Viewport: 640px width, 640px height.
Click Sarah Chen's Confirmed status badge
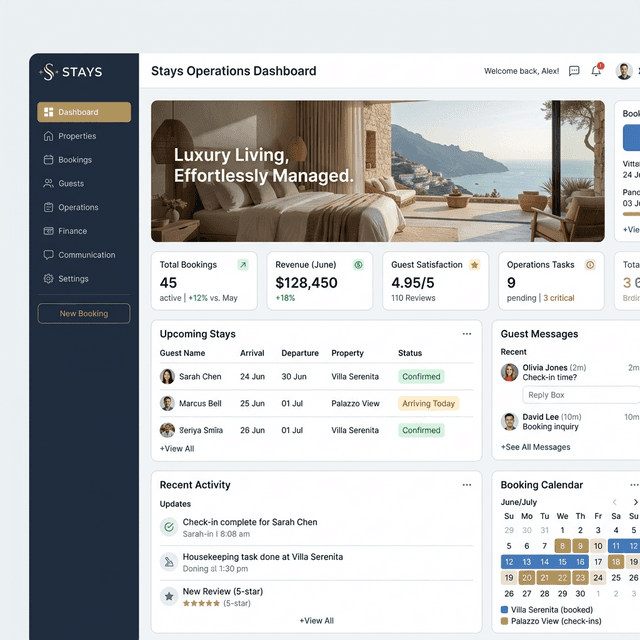pos(421,376)
